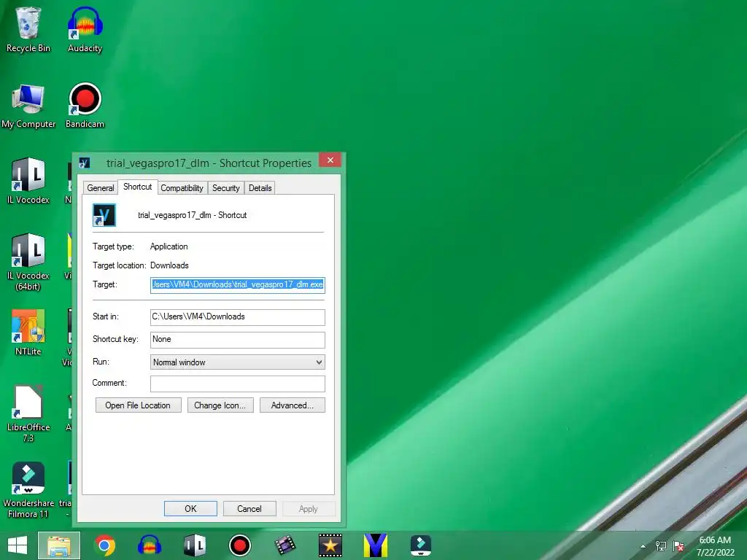Image resolution: width=747 pixels, height=560 pixels.
Task: Click the Shortcut key field showing None
Action: pos(238,340)
